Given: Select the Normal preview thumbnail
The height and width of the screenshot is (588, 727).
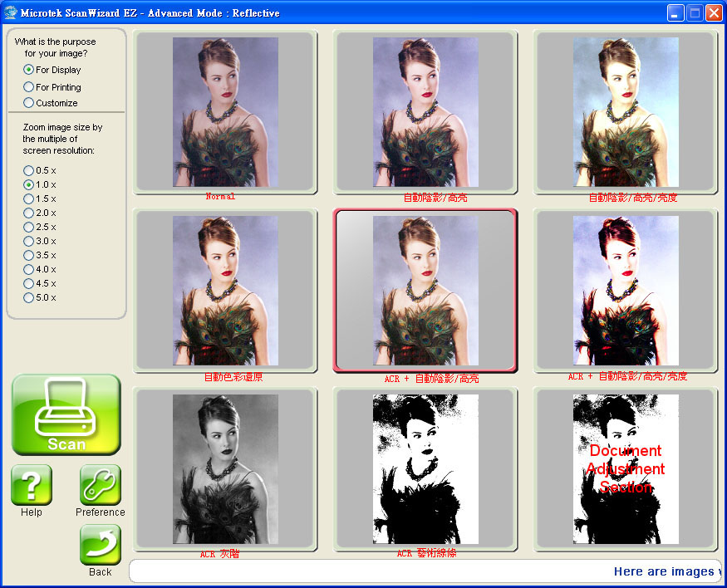Looking at the screenshot, I should coord(225,111).
